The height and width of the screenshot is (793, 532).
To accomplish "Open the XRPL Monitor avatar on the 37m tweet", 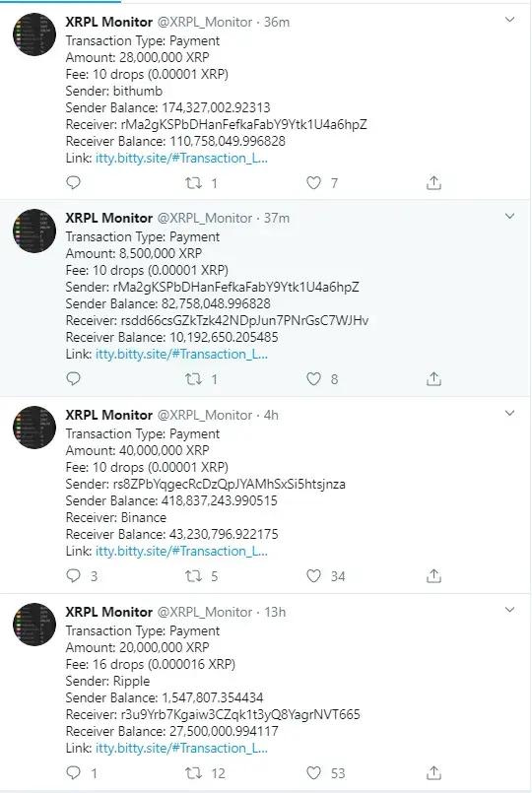I will pyautogui.click(x=33, y=231).
